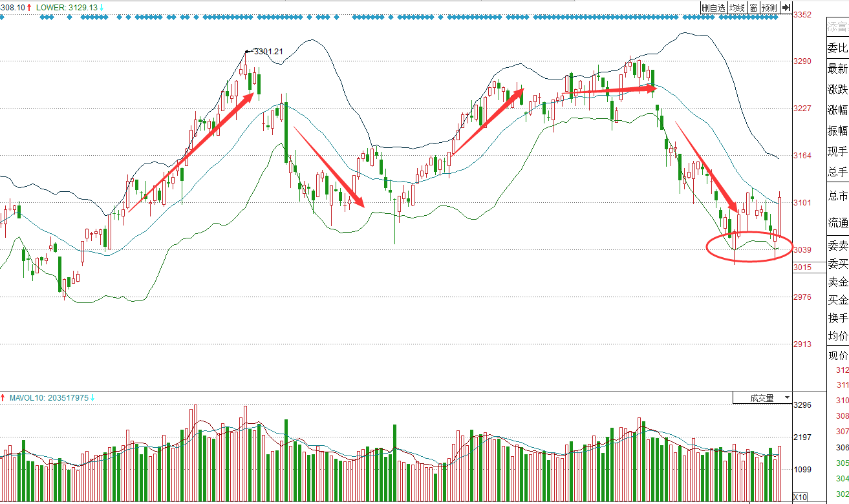Click the 3290 price axis label
This screenshot has width=849, height=504.
[802, 61]
